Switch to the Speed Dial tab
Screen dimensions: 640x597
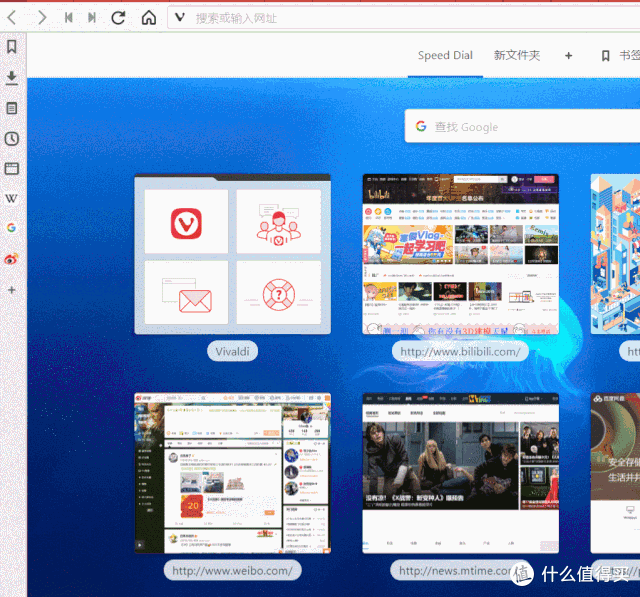445,55
